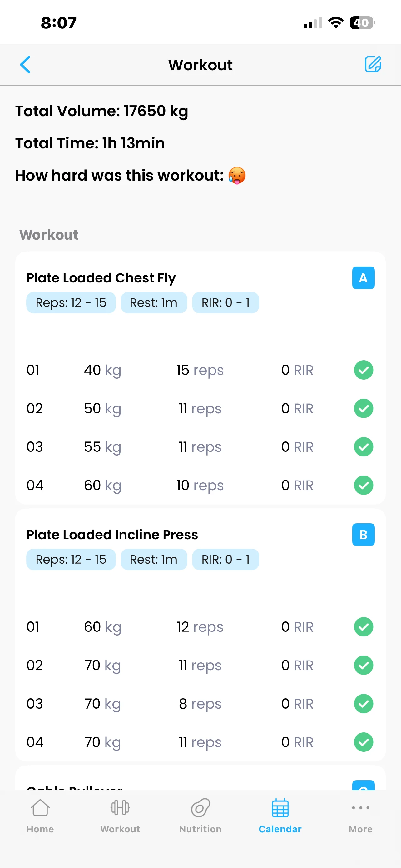The height and width of the screenshot is (868, 401).
Task: Tap the Reps: 12 - 15 chip under Chest Fly
Action: pyautogui.click(x=71, y=302)
